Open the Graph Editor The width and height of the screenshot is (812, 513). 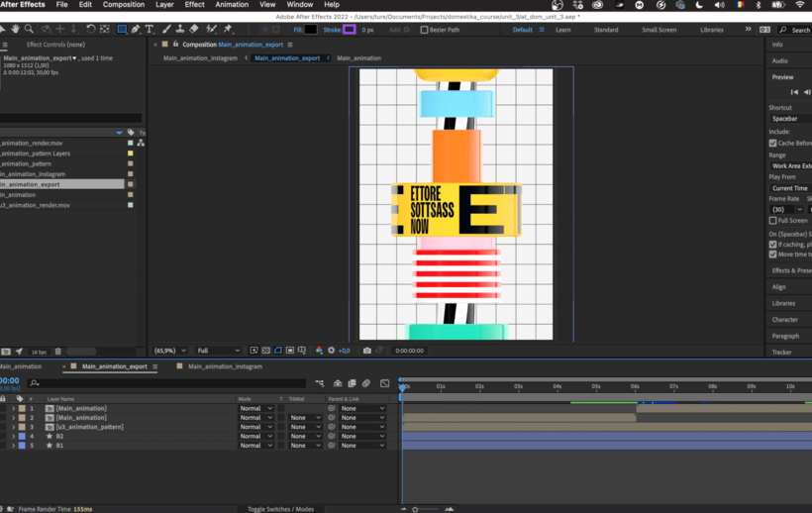385,383
